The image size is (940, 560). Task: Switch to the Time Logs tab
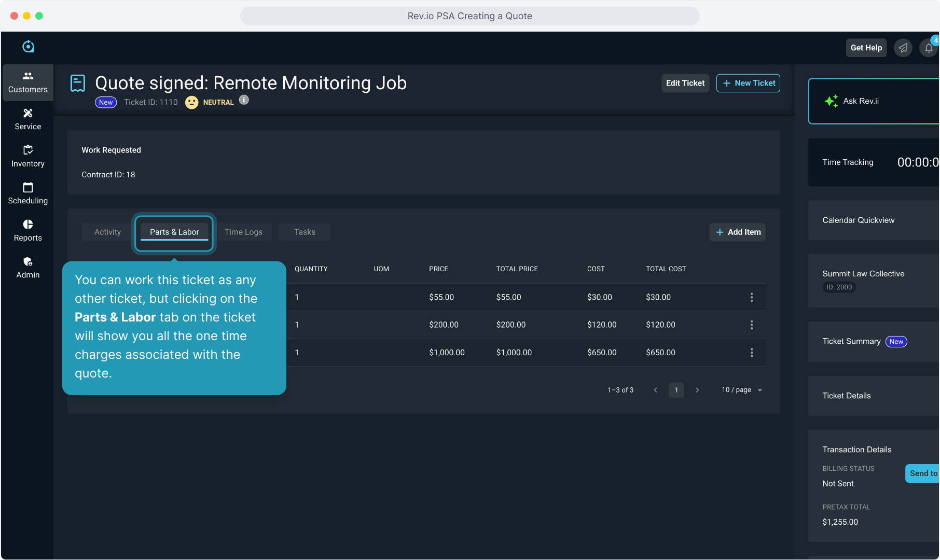pos(243,232)
